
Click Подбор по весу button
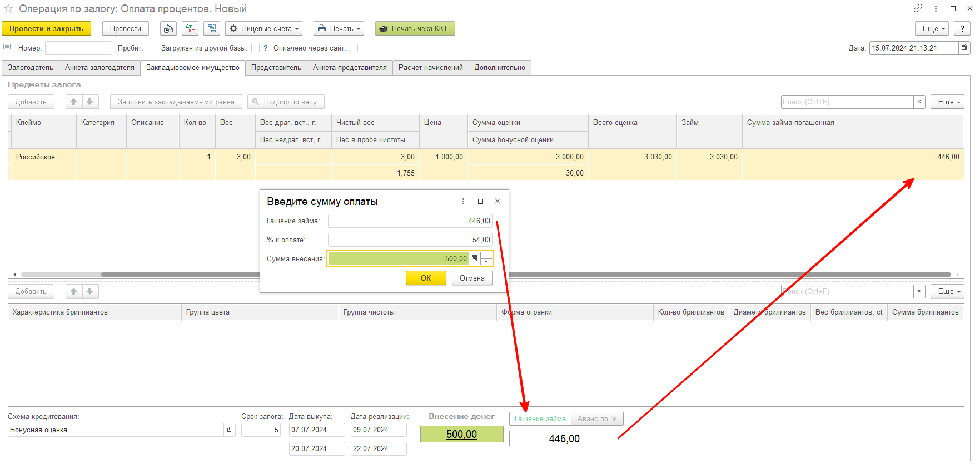(286, 102)
